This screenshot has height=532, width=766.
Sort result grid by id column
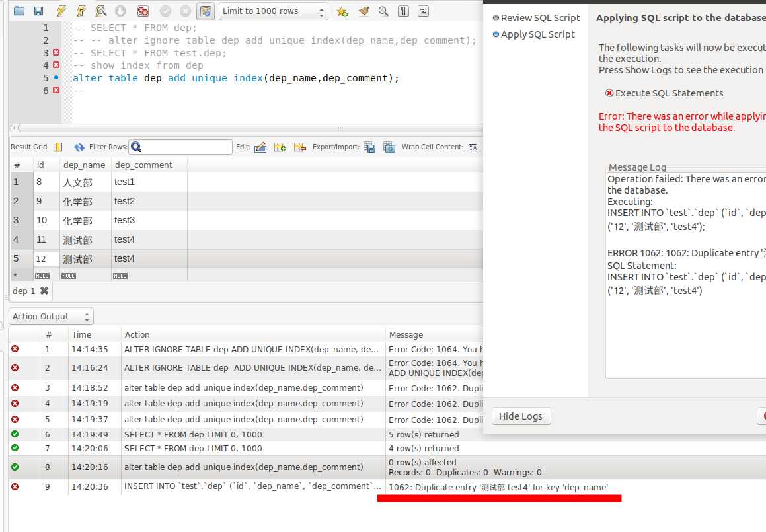46,165
